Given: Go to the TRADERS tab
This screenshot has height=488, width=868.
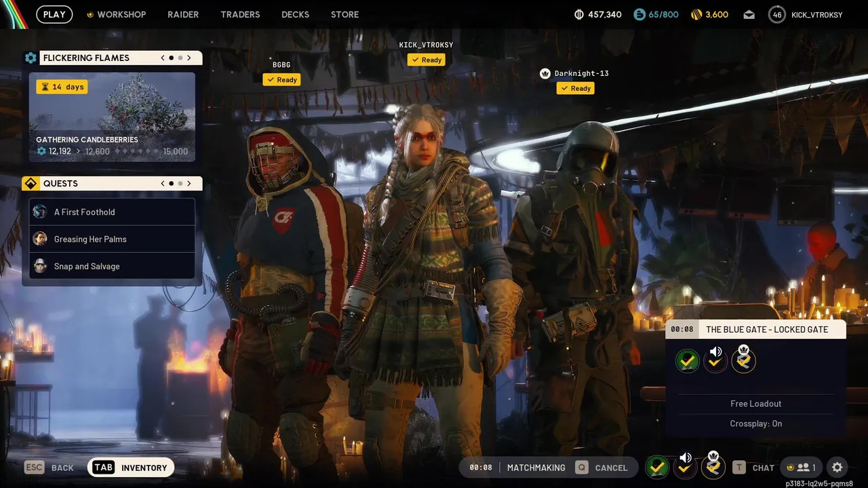Looking at the screenshot, I should (240, 14).
